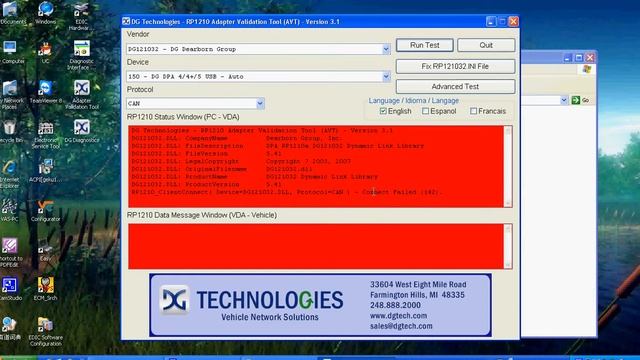This screenshot has width=640, height=360.
Task: Open address dropdown in background window
Action: pyautogui.click(x=564, y=100)
